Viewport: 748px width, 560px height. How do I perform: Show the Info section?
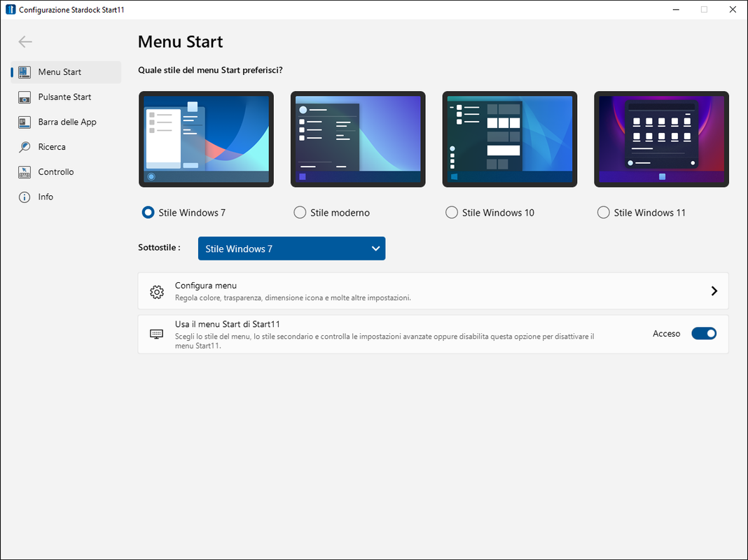click(x=66, y=197)
